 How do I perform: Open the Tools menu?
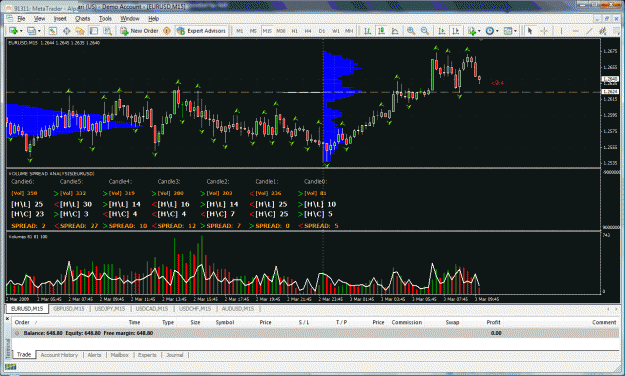click(105, 18)
